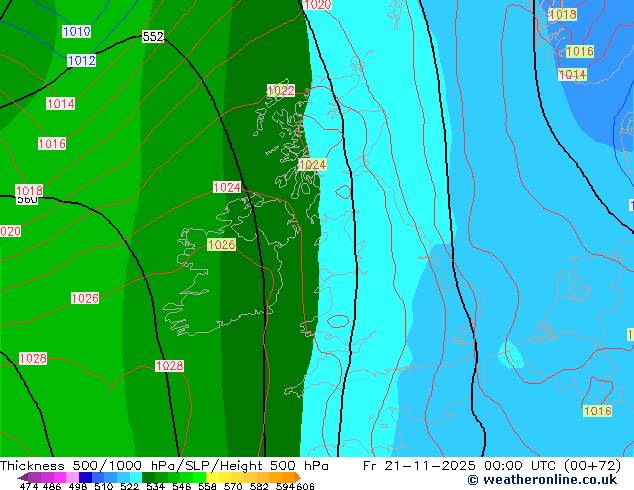The width and height of the screenshot is (634, 490).
Task: Click the dark blue legend swatch at 498
Action: coord(85,477)
